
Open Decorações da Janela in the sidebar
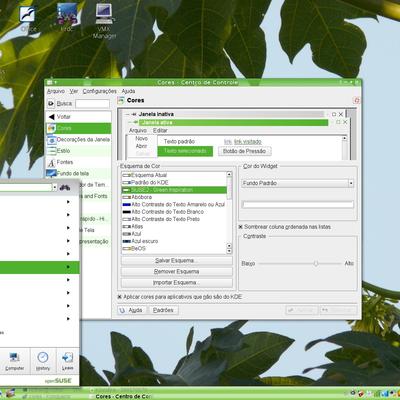tap(79, 140)
